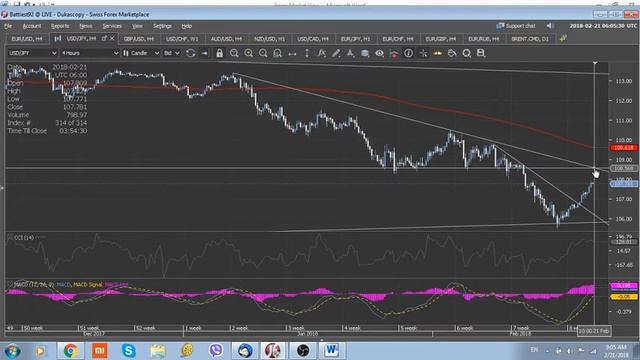This screenshot has width=640, height=360.
Task: Click the red price label on price axis
Action: tap(623, 148)
